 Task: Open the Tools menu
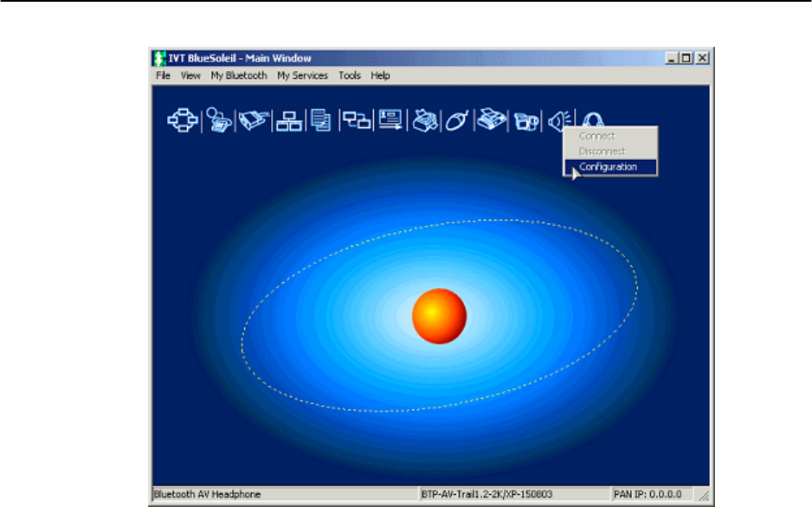click(x=350, y=75)
